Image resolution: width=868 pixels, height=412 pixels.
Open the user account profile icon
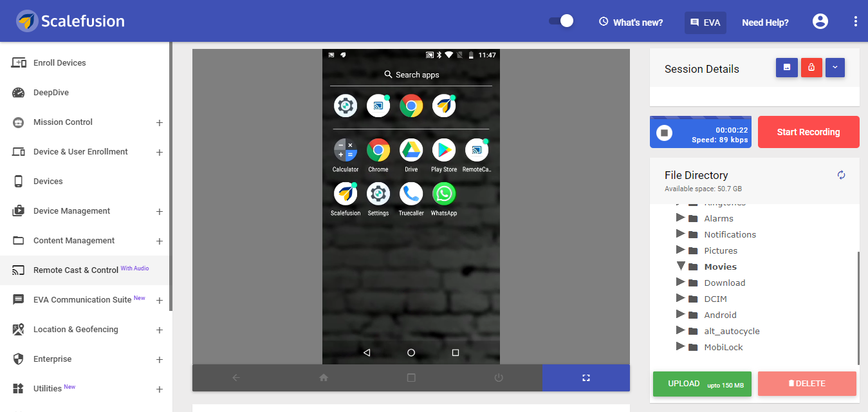pyautogui.click(x=820, y=22)
